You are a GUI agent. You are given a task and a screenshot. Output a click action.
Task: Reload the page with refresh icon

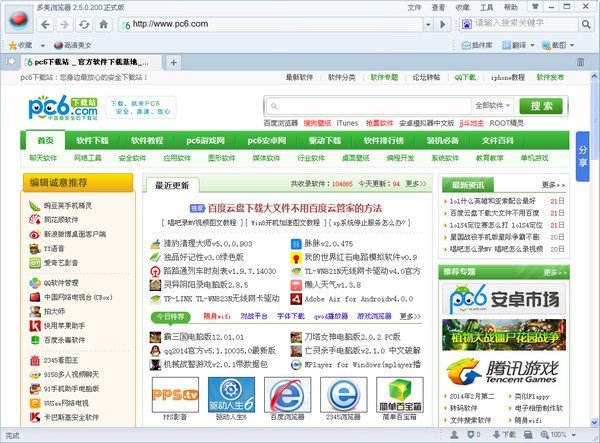(x=84, y=24)
